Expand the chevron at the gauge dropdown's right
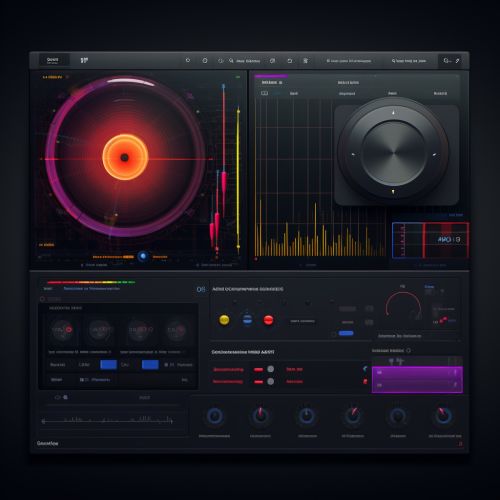Viewport: 500px width, 500px height. pyautogui.click(x=431, y=336)
